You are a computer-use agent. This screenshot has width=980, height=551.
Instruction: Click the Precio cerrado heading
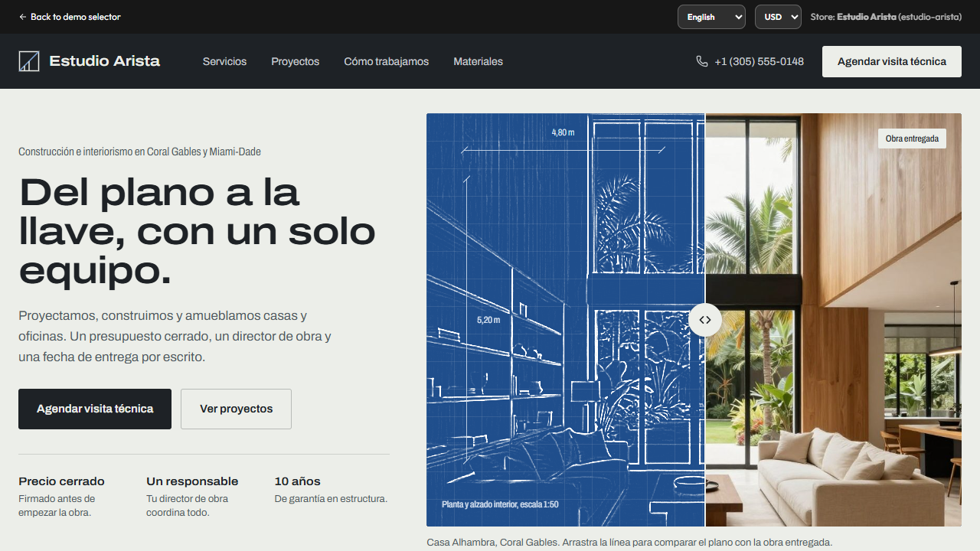61,481
